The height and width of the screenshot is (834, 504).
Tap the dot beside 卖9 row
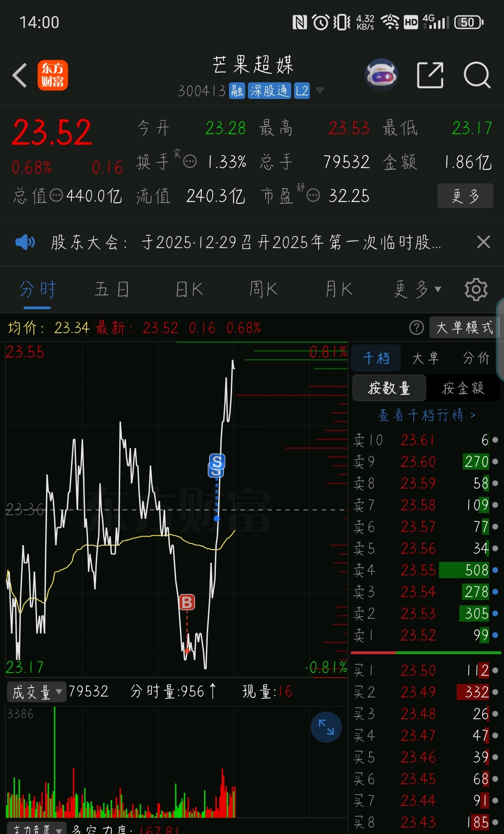tap(495, 462)
